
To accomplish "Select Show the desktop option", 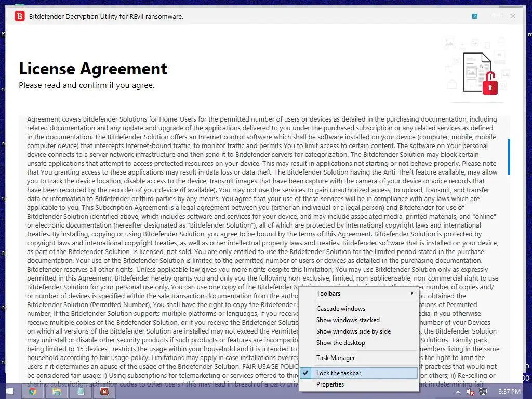I will (359, 343).
